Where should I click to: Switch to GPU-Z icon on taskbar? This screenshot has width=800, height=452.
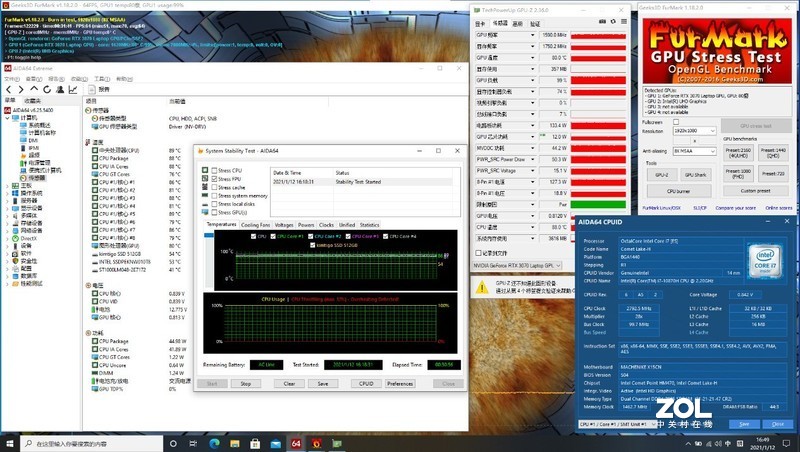(337, 443)
